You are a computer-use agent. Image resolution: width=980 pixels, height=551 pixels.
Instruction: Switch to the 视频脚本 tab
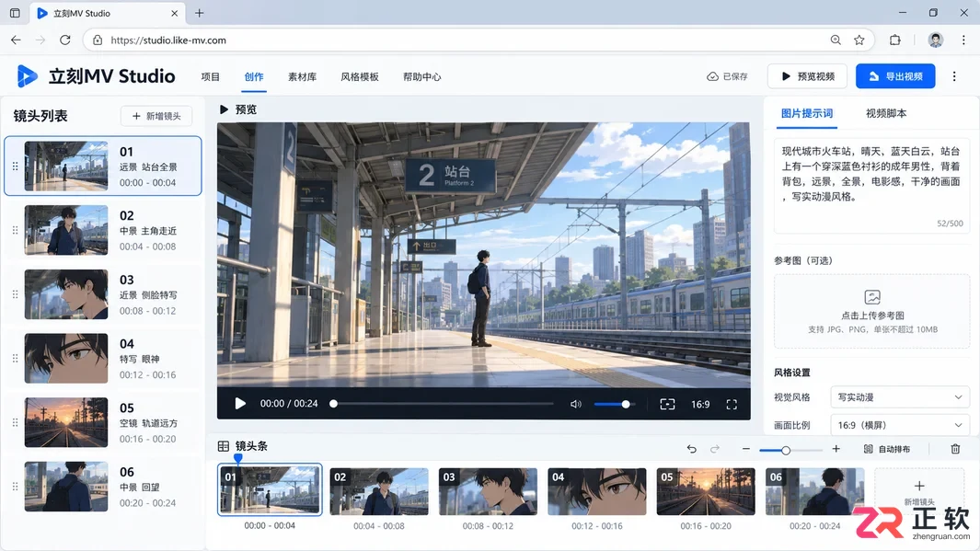coord(885,113)
